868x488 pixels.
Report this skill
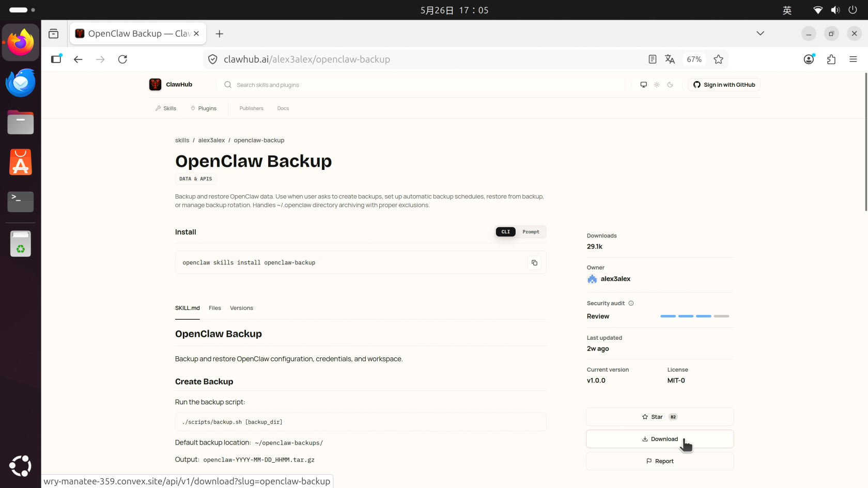[660, 461]
